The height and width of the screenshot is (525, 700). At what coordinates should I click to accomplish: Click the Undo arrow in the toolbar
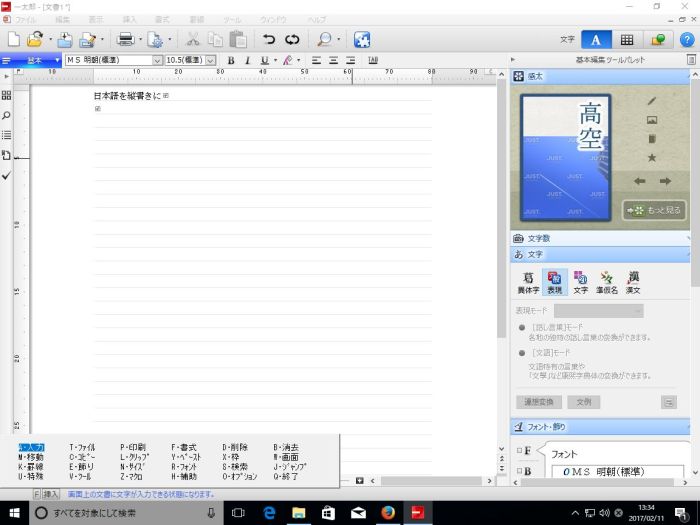tap(269, 40)
